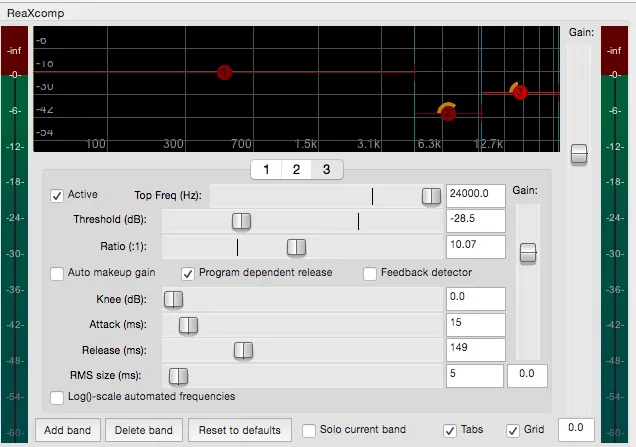Viewport: 636px width, 447px height.
Task: Click the band gain value field beside RMS size
Action: point(527,376)
